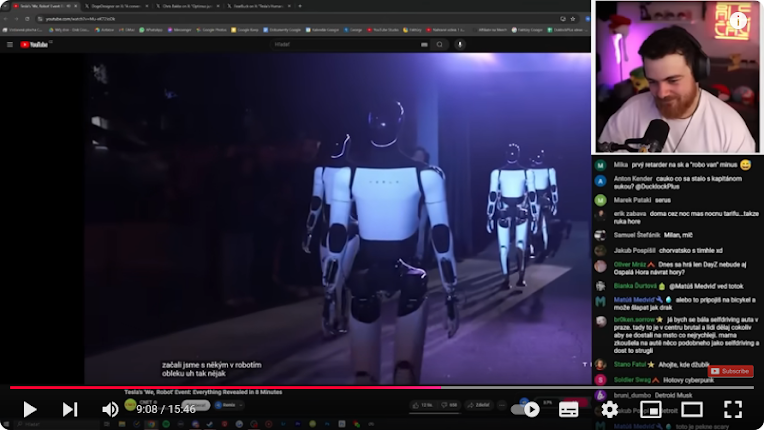The width and height of the screenshot is (764, 430).
Task: Go forward with the browser forward arrow
Action: click(x=16, y=19)
